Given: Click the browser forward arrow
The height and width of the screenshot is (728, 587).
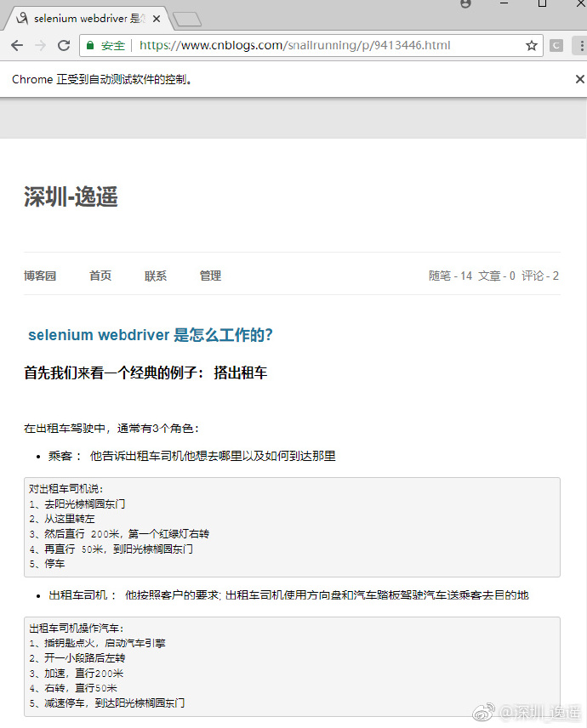Looking at the screenshot, I should 41,46.
